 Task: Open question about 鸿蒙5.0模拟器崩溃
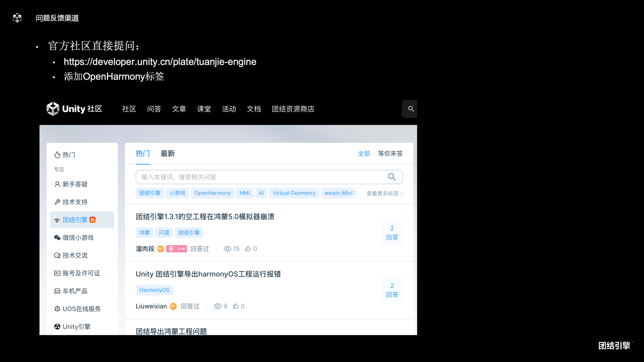pyautogui.click(x=205, y=217)
